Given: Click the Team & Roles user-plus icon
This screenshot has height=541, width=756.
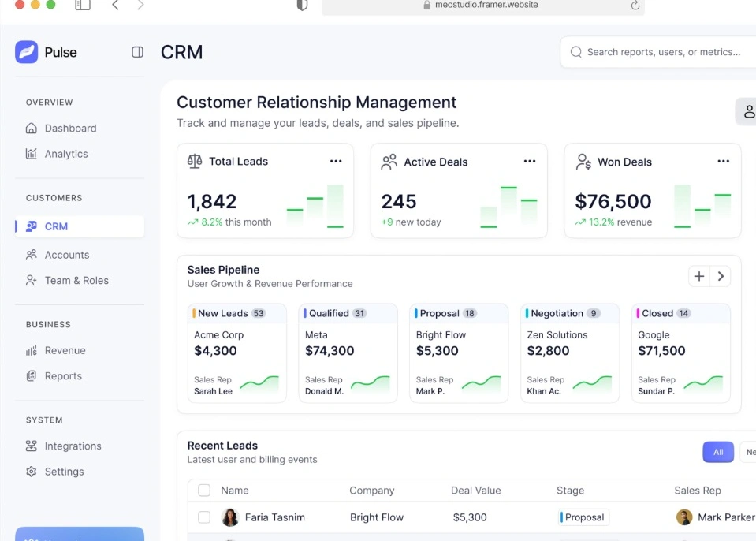Looking at the screenshot, I should pyautogui.click(x=32, y=280).
